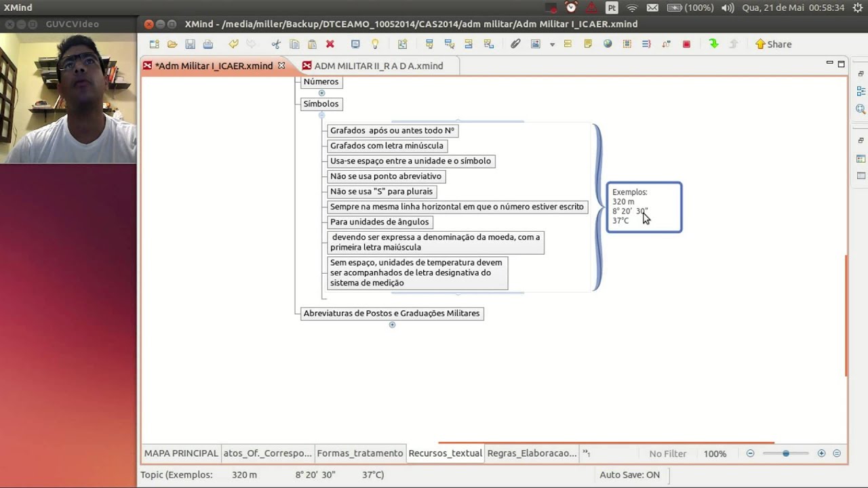Add a relationship with relationship icon
Image resolution: width=868 pixels, height=488 pixels.
666,44
